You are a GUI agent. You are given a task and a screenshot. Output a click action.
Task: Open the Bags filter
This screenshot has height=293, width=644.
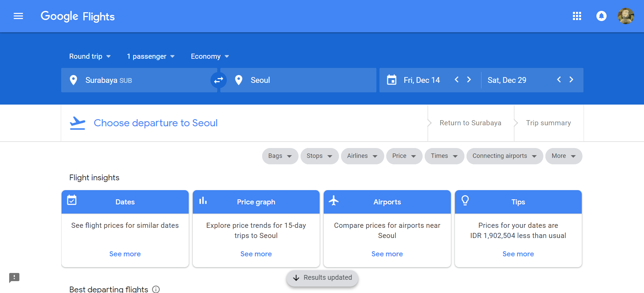point(280,156)
